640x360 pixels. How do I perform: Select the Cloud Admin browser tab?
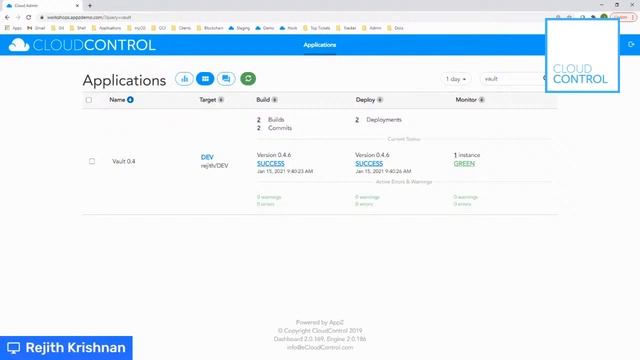click(42, 6)
